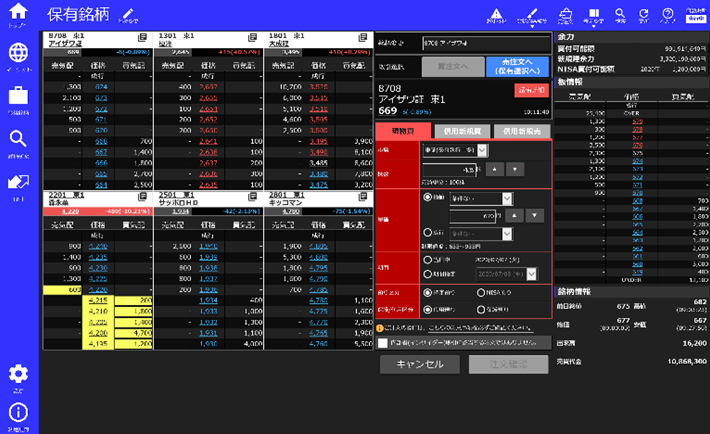Open the holdings briefcase icon in sidebar
This screenshot has height=434, width=710.
[x=18, y=97]
